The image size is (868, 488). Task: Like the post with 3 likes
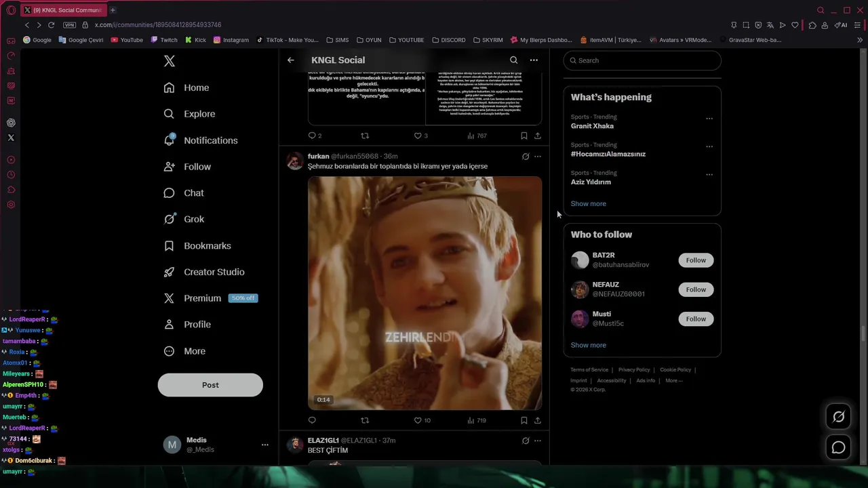click(421, 136)
